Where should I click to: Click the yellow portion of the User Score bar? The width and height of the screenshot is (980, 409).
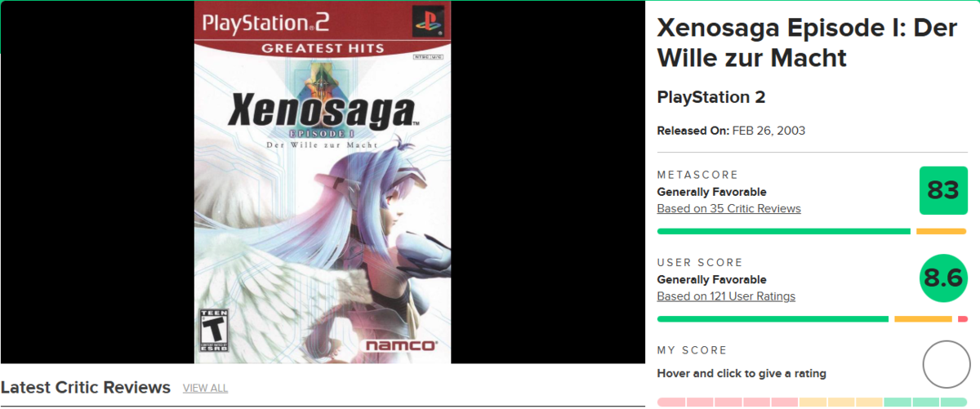924,319
